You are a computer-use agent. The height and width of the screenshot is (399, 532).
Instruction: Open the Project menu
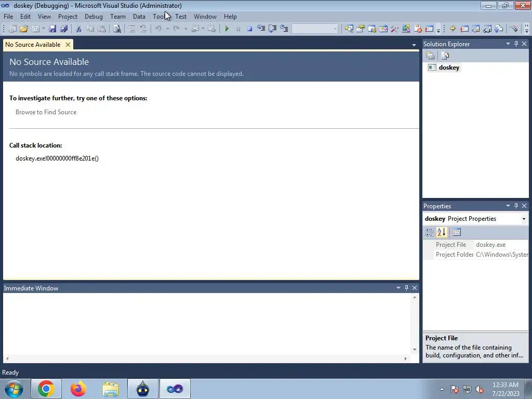[x=68, y=16]
